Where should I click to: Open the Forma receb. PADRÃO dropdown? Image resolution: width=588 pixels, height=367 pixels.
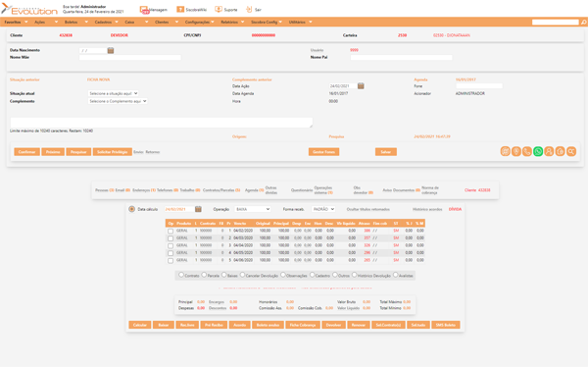coord(323,209)
